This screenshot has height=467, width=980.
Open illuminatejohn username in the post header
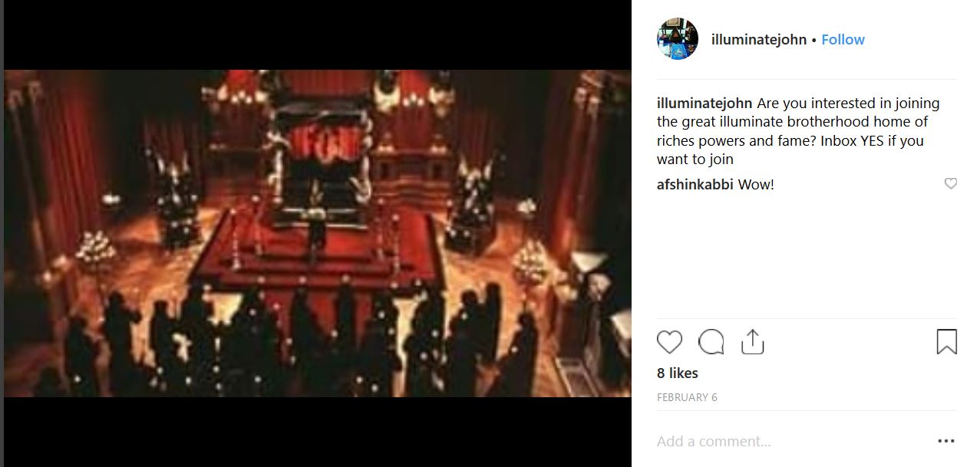coord(759,40)
